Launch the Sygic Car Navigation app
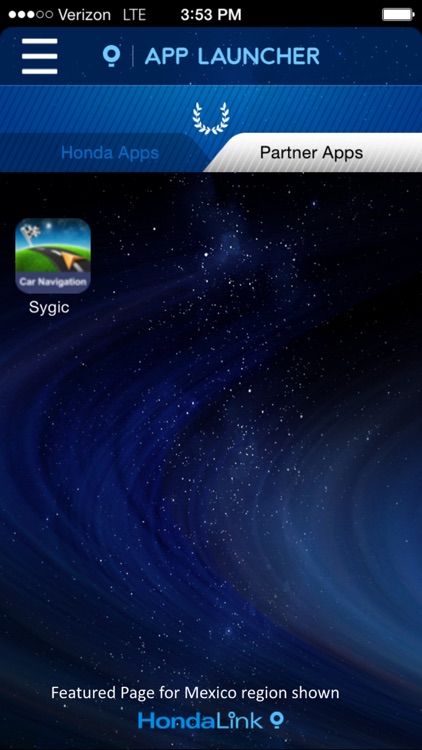 point(53,256)
